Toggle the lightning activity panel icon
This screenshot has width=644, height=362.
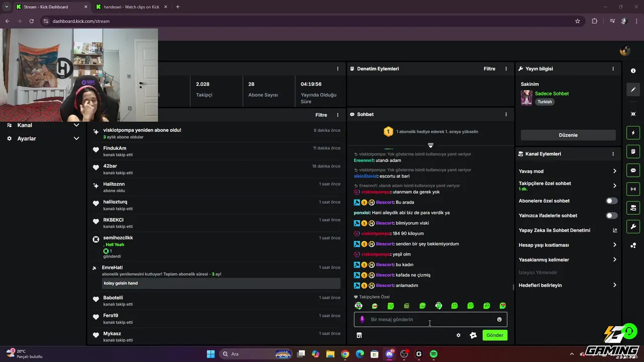pyautogui.click(x=633, y=133)
